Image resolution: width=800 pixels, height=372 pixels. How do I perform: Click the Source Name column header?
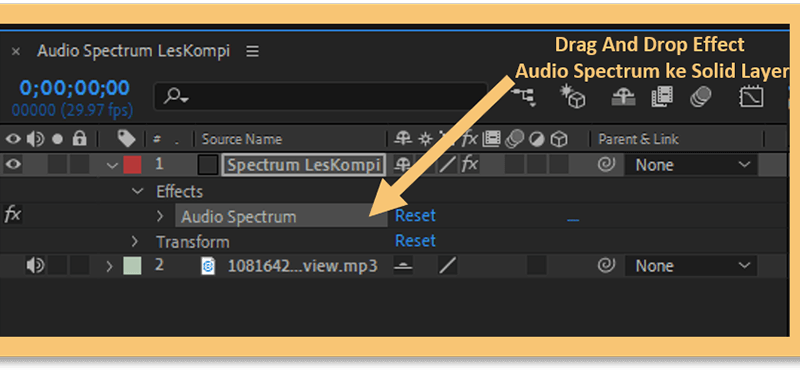point(241,139)
